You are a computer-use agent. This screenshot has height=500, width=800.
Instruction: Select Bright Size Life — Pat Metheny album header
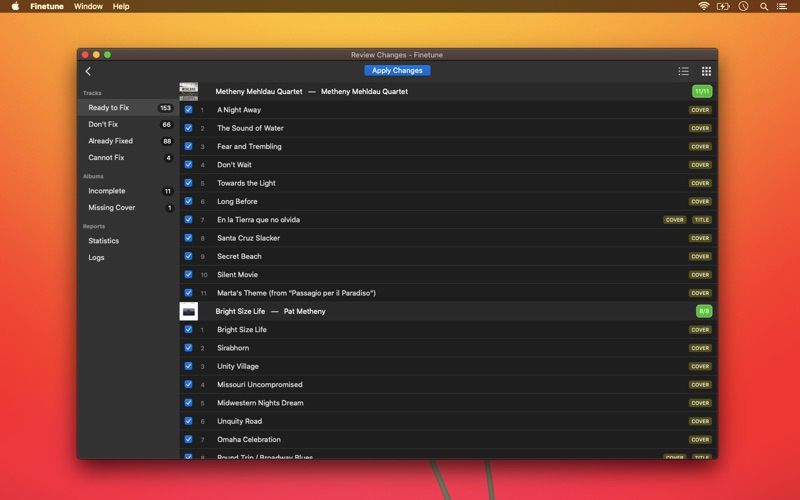(x=448, y=311)
